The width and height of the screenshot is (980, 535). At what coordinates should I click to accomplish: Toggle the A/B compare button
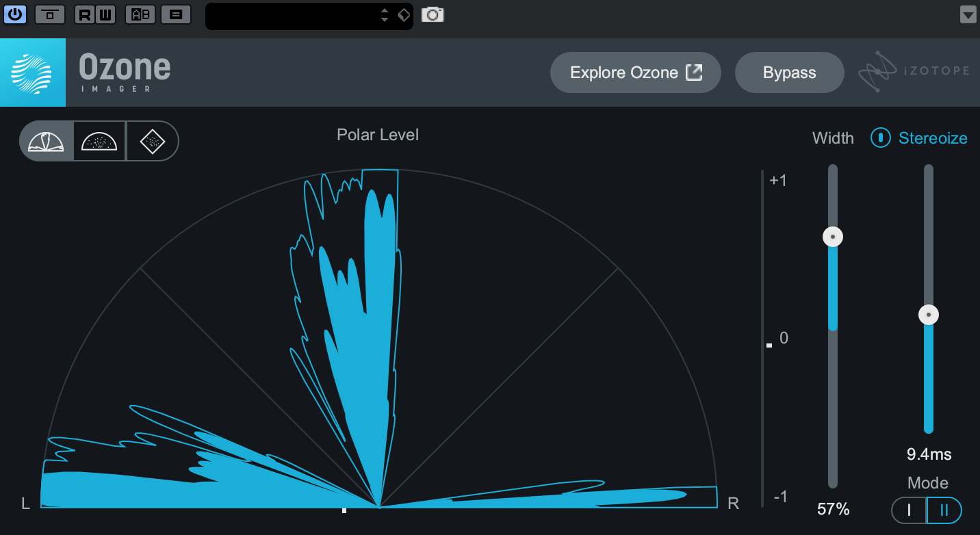140,14
